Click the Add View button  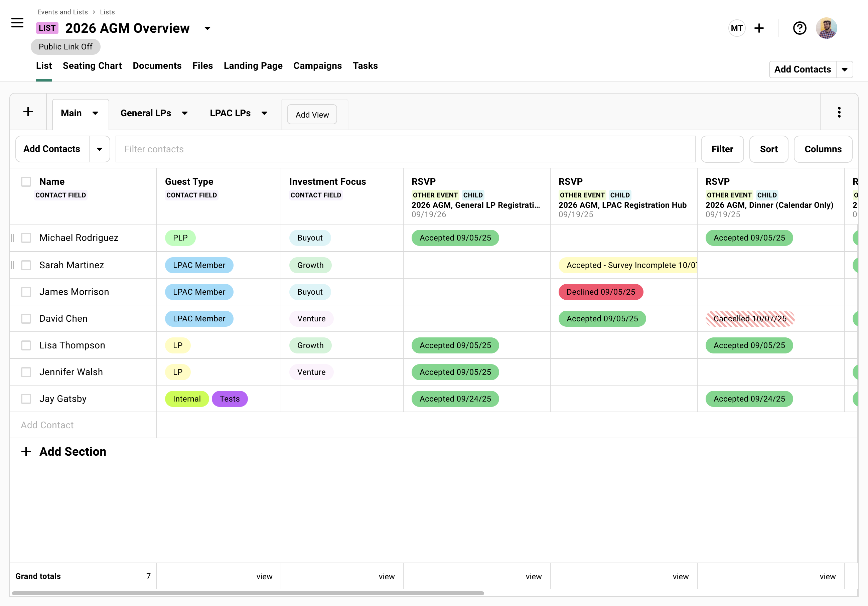pos(311,114)
